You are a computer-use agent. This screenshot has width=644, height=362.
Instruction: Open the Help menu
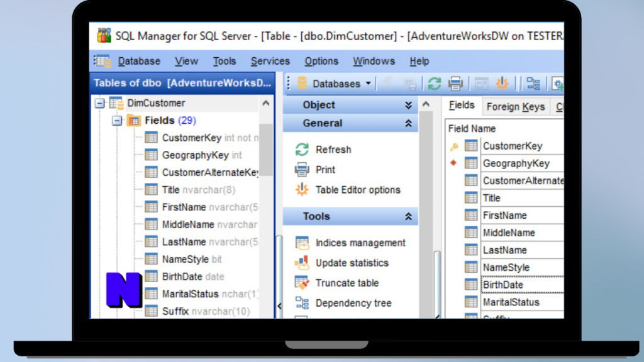pyautogui.click(x=419, y=61)
